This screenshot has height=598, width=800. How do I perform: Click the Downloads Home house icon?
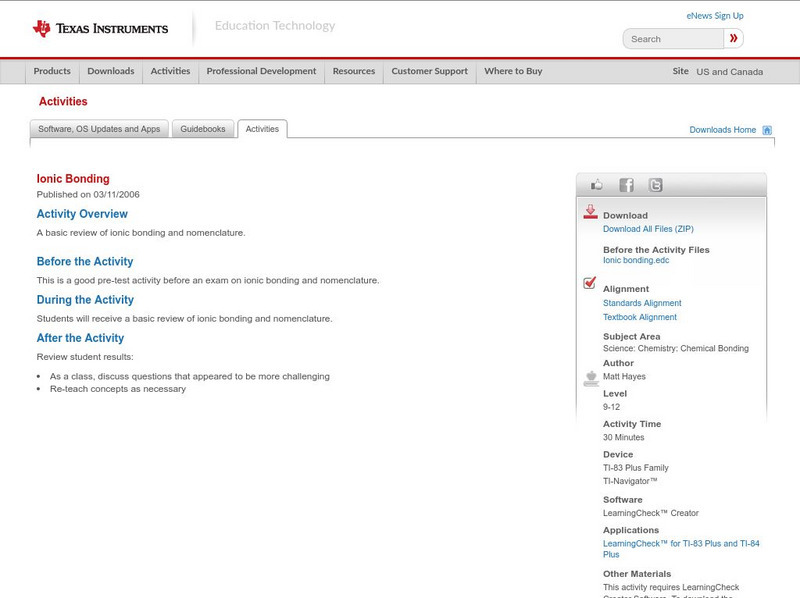767,130
